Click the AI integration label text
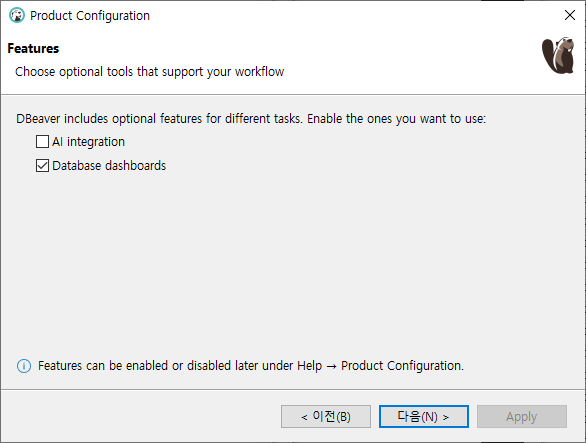The height and width of the screenshot is (443, 586). 89,142
